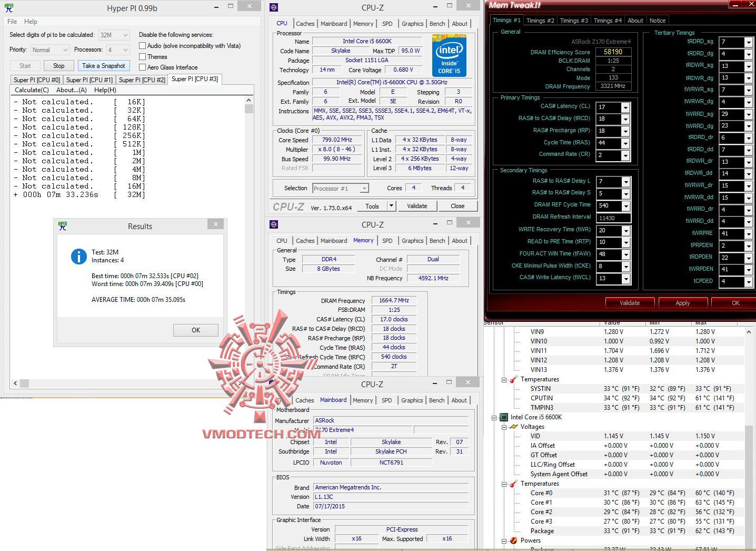The width and height of the screenshot is (756, 551).
Task: Click the Hyper PI icon in the Results dialog title
Action: coord(63,226)
